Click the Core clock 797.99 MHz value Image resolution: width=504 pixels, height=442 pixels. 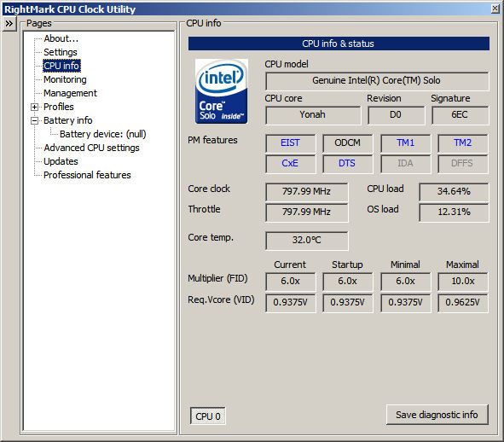click(307, 192)
